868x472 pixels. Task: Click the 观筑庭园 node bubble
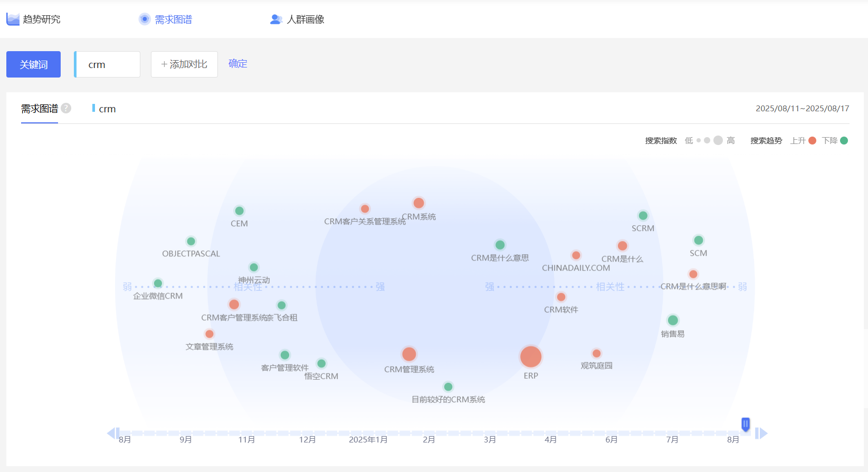pos(596,353)
